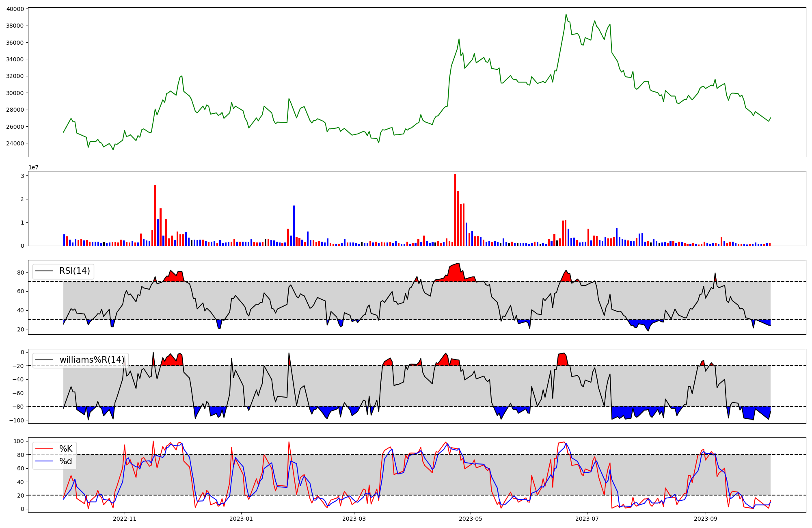The image size is (812, 528).
Task: Click the williams%R(14) legend label
Action: coord(92,360)
